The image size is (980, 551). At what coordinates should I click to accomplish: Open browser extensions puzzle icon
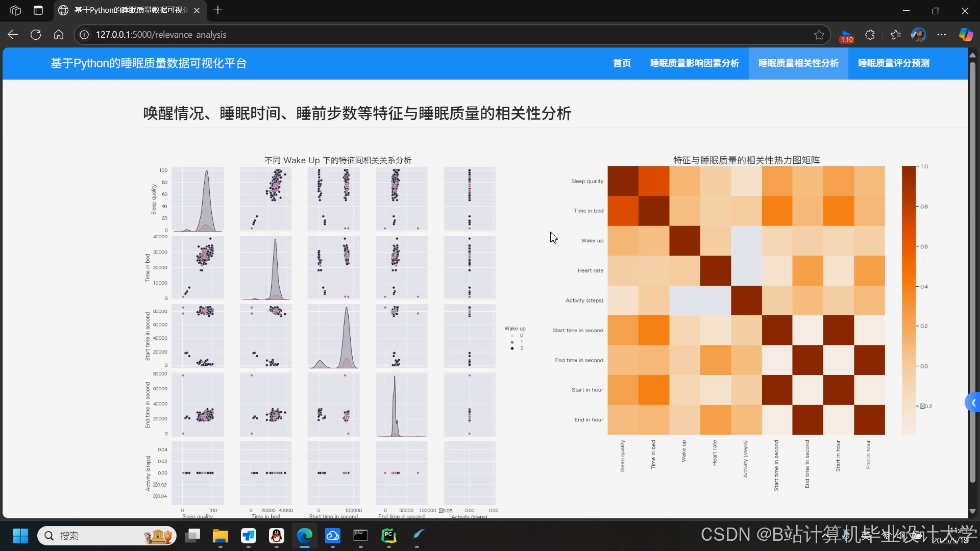(870, 35)
